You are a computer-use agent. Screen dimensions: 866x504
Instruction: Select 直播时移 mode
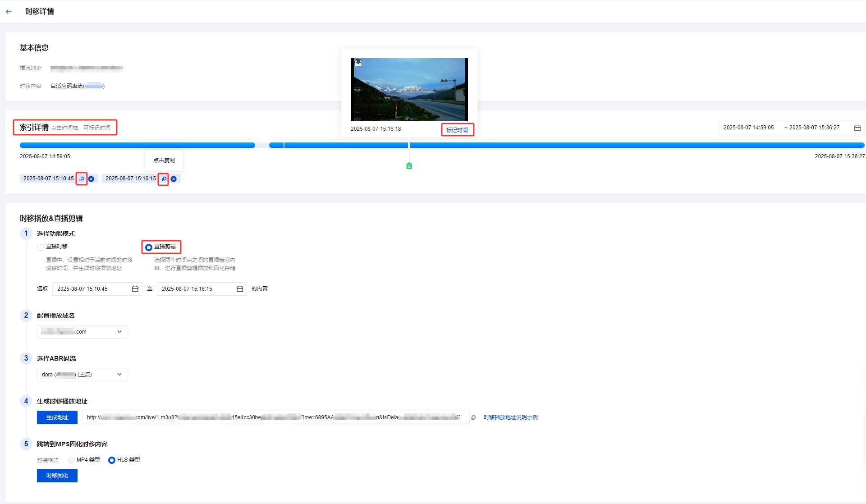[x=41, y=247]
